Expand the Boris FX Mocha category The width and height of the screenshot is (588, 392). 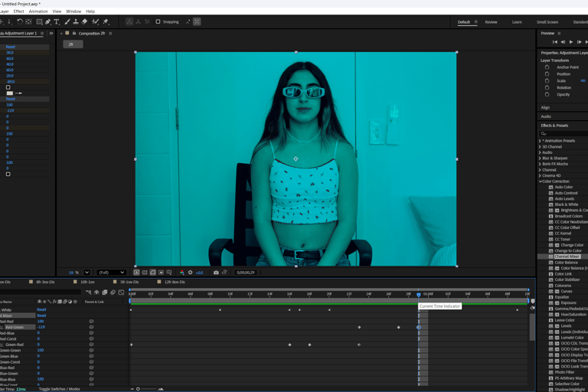[540, 164]
